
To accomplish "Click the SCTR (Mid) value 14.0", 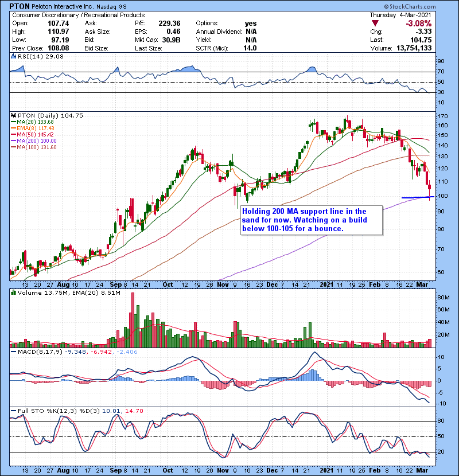I will pos(250,48).
